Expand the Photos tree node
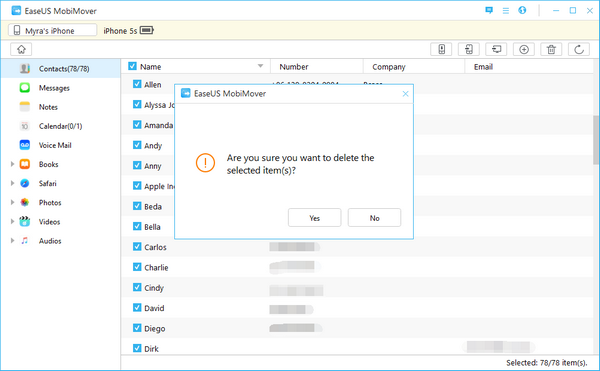The height and width of the screenshot is (371, 600). 12,202
